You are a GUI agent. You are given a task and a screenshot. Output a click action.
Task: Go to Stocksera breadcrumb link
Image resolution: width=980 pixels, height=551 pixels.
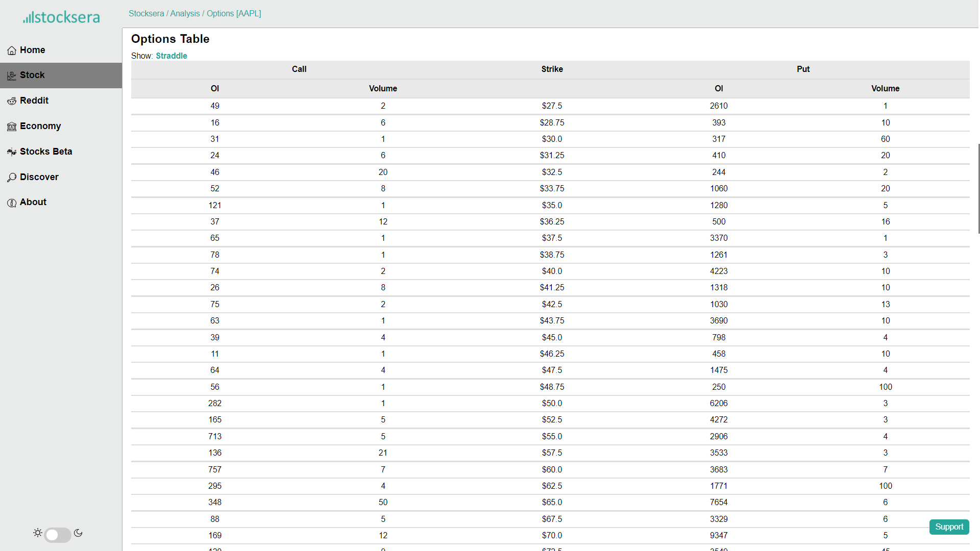(146, 13)
